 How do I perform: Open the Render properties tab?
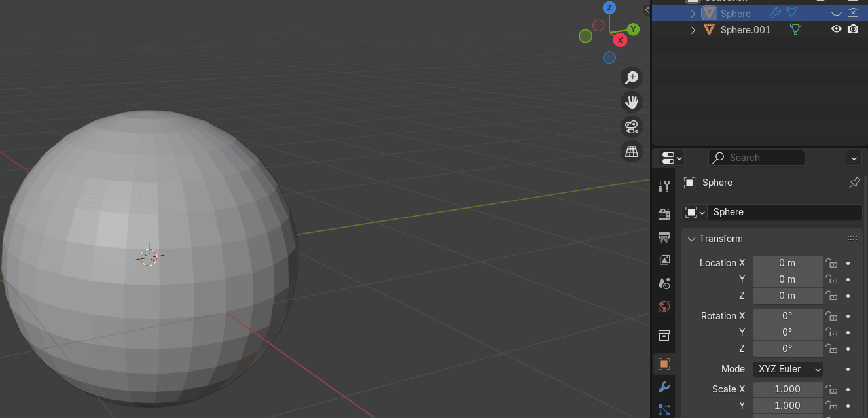click(664, 214)
